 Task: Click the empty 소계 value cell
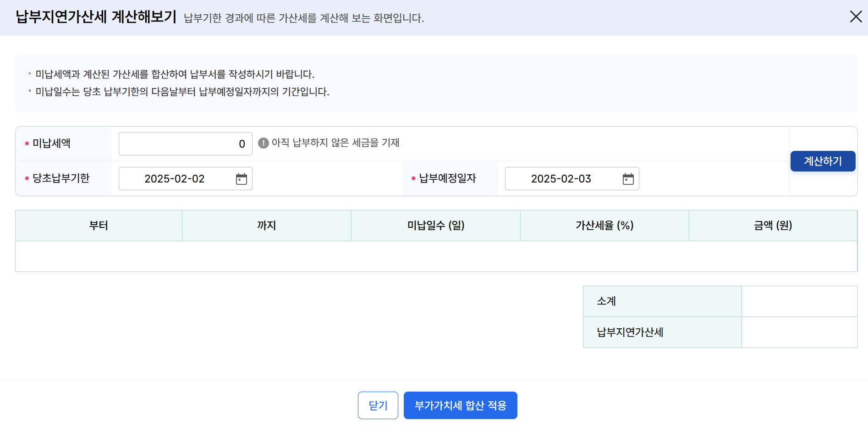(799, 301)
